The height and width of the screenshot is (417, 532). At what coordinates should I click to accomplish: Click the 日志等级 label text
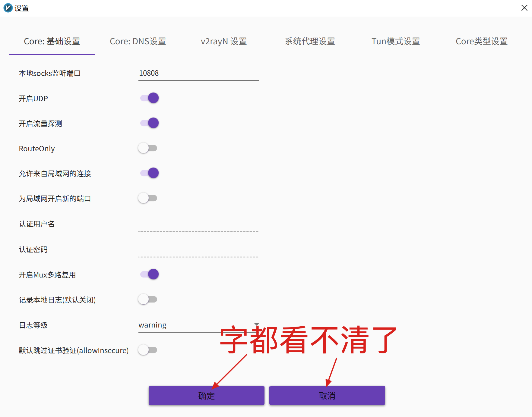(x=33, y=325)
